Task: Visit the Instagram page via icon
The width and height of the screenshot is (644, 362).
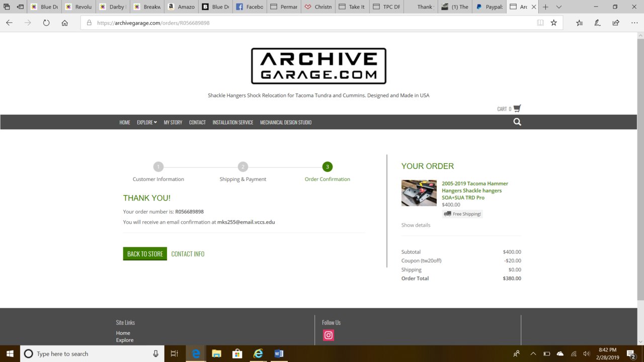Action: [x=329, y=335]
